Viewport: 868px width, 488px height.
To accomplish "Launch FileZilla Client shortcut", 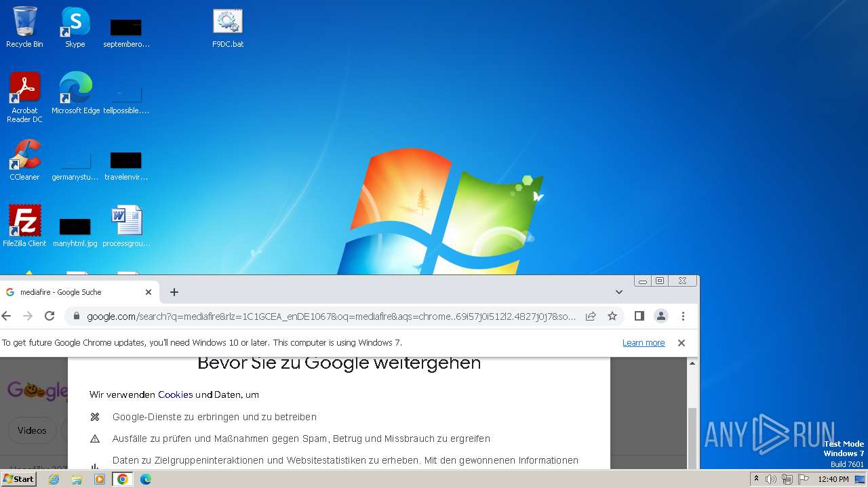I will [x=24, y=226].
